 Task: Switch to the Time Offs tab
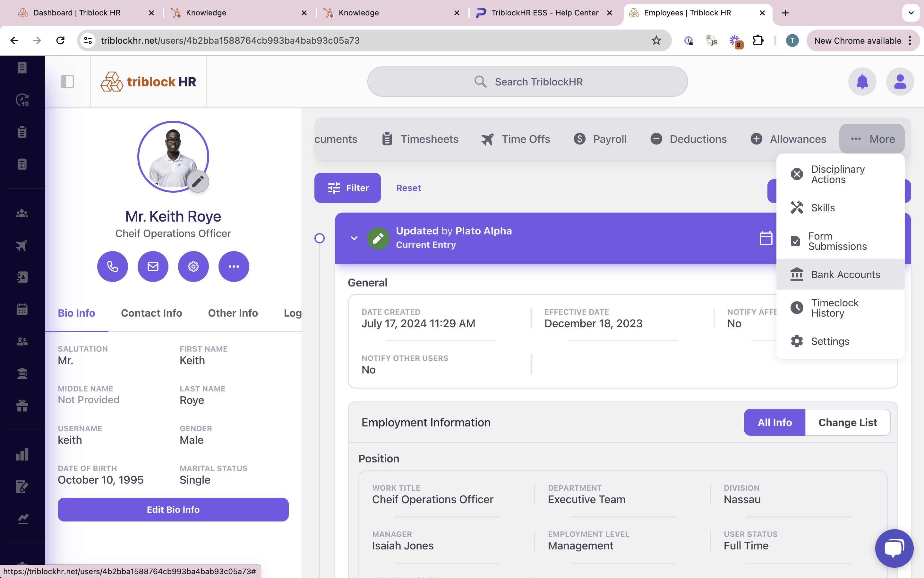[516, 139]
